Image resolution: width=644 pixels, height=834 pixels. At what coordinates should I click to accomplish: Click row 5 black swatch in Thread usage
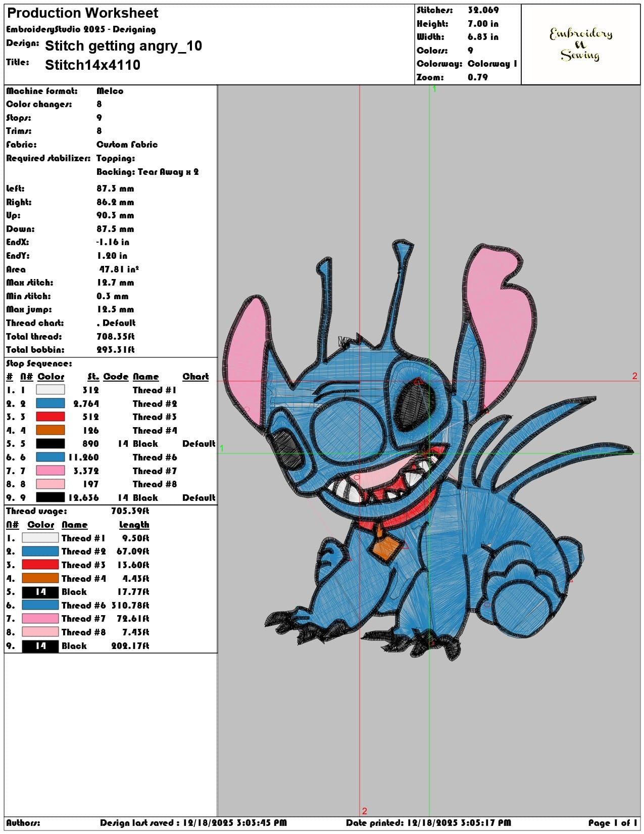click(x=40, y=591)
